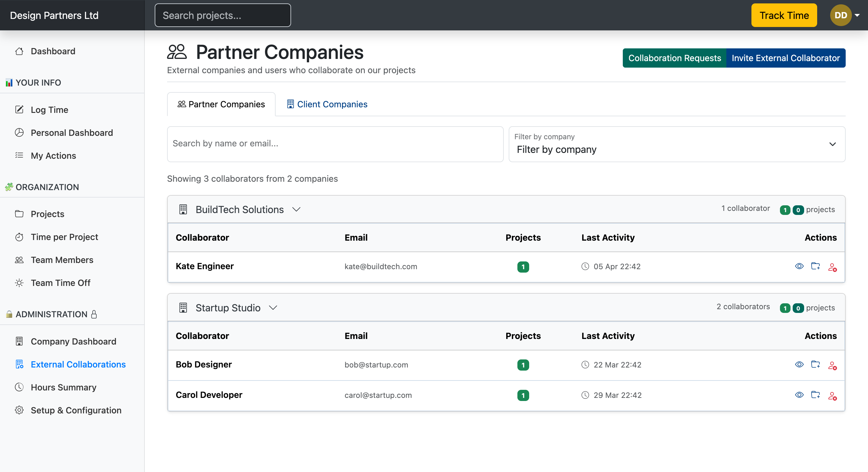Add Bob Designer to project folder icon
Viewport: 868px width, 472px height.
pos(815,364)
